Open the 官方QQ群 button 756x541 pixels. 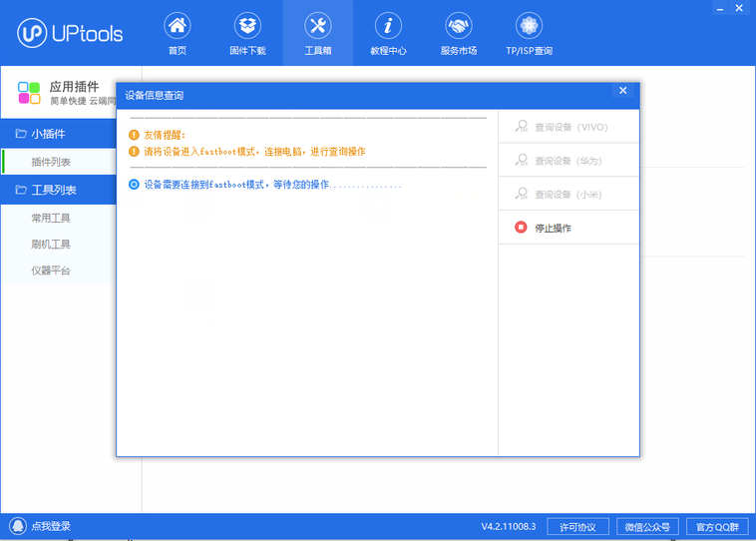click(717, 527)
